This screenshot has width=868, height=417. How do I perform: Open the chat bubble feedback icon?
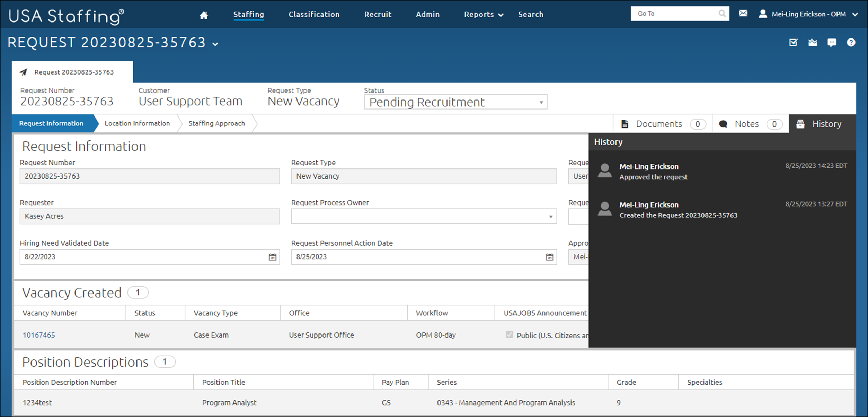point(832,43)
